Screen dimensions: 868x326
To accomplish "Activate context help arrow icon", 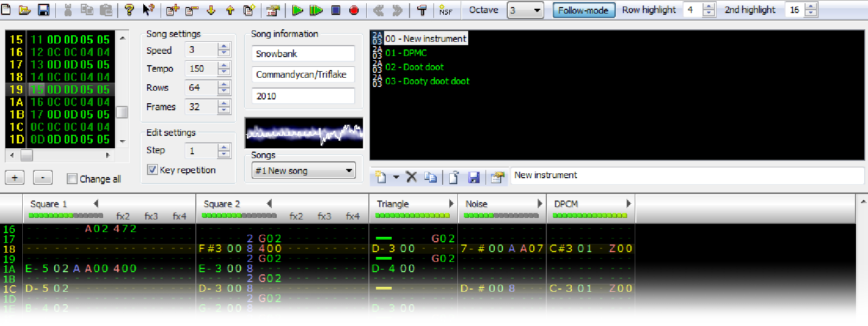I will click(148, 10).
